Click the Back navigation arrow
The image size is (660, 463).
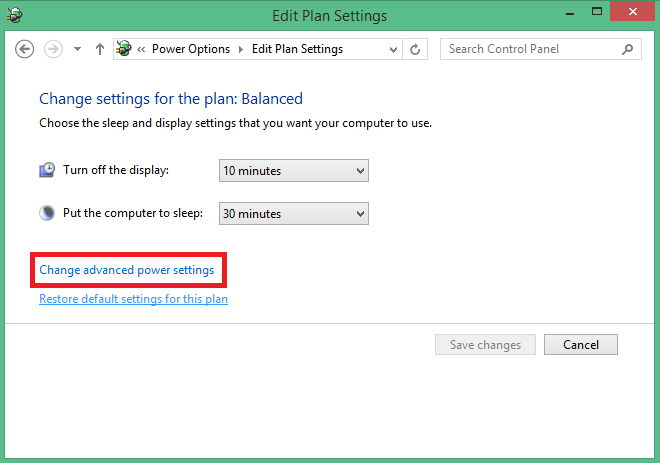pos(25,49)
